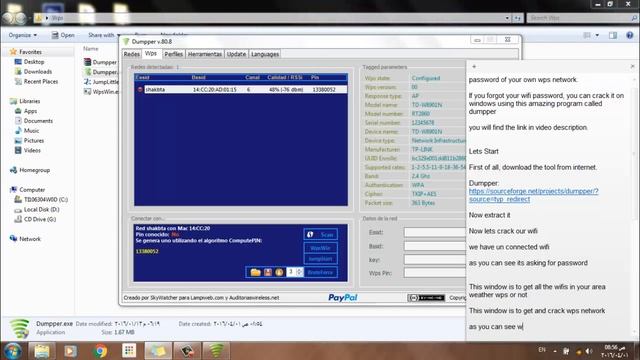Open Videos library in Explorer
Screen dimensions: 640x360
(x=32, y=150)
